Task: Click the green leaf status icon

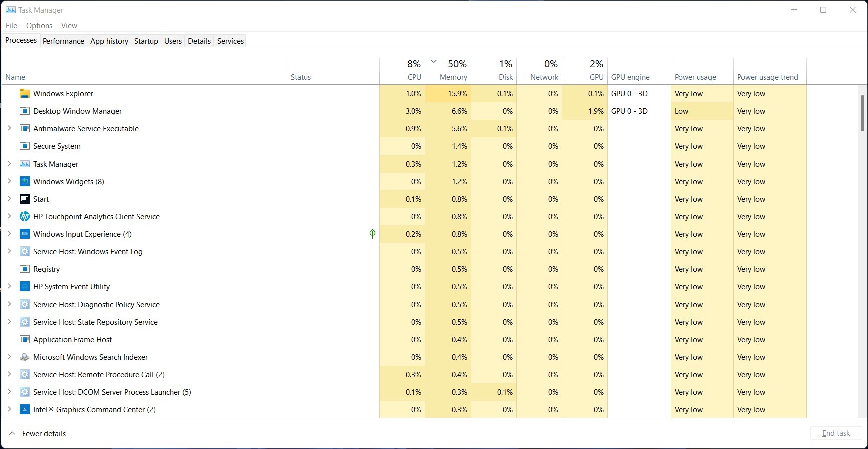Action: coord(372,234)
